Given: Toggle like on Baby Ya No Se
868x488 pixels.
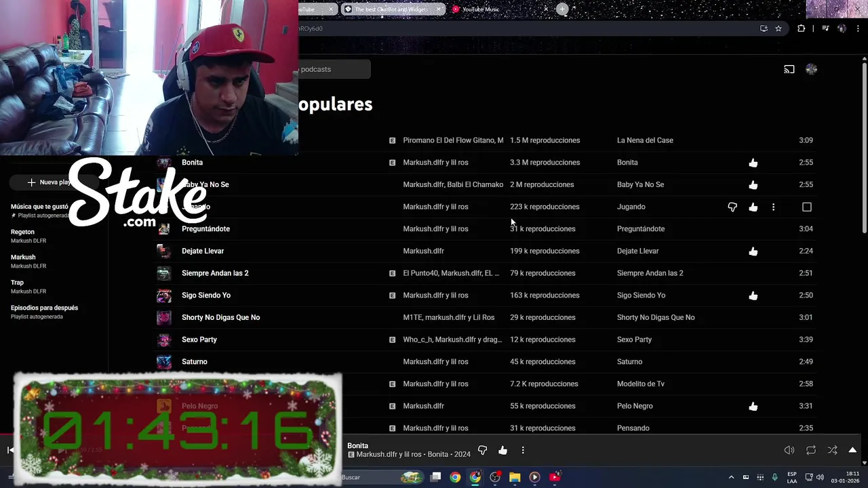Looking at the screenshot, I should click(x=753, y=184).
